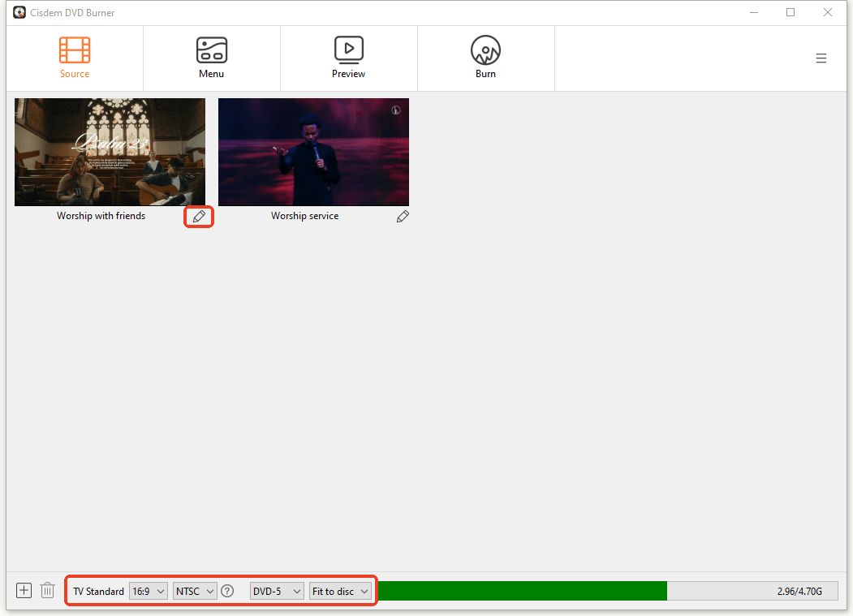Open the hamburger menu
The height and width of the screenshot is (616, 853).
(821, 58)
